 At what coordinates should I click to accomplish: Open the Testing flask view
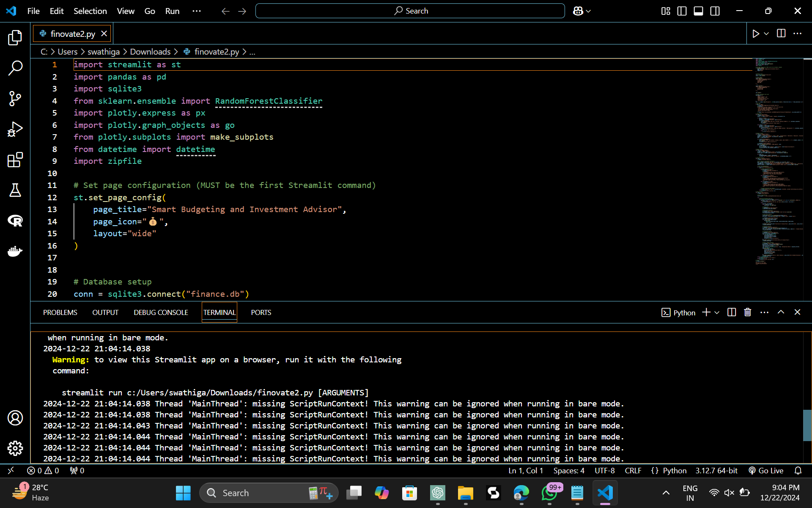coord(15,190)
